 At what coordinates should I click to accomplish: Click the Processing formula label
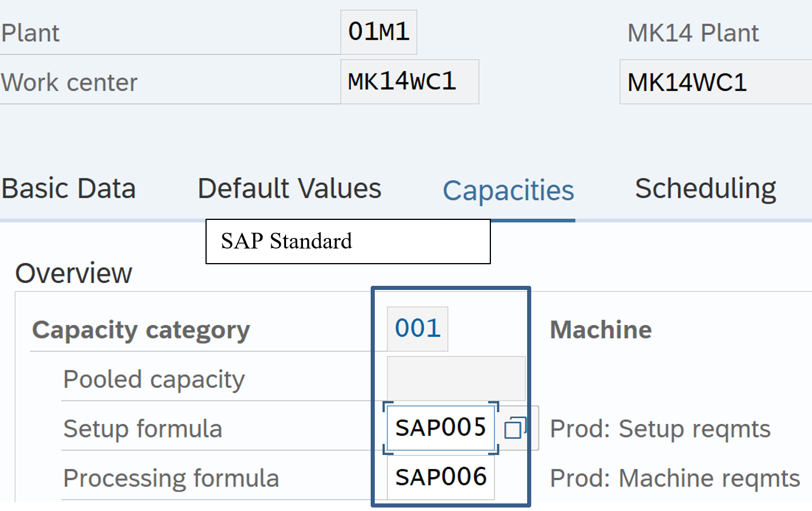pos(170,478)
